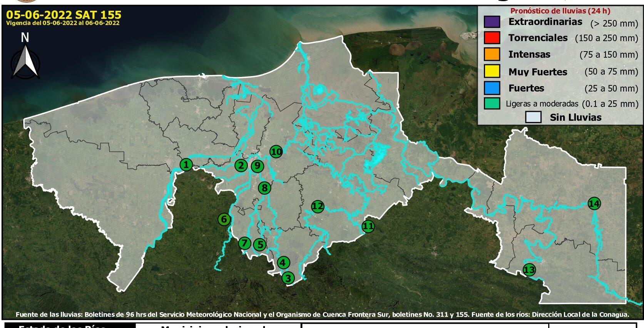
Task: Select station marker 10 on the map
Action: click(276, 152)
